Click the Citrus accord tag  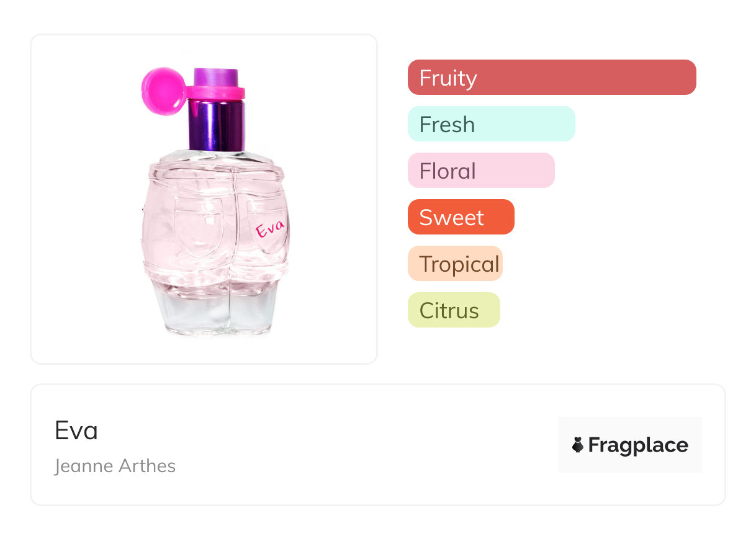[x=454, y=310]
